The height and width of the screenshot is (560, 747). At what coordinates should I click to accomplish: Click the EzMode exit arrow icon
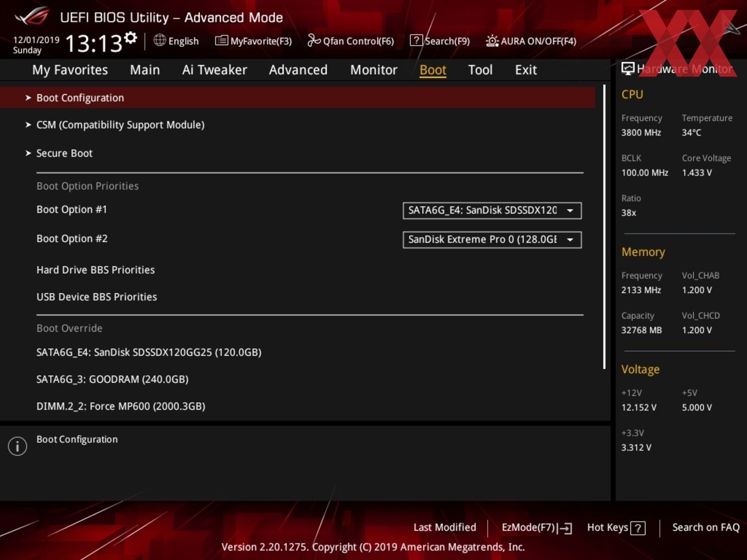(565, 528)
